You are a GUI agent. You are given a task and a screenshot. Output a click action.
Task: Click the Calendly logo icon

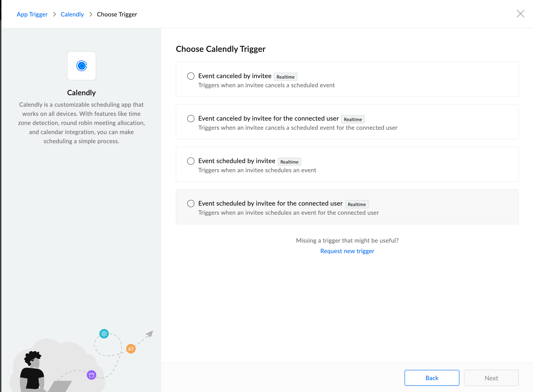(x=81, y=66)
